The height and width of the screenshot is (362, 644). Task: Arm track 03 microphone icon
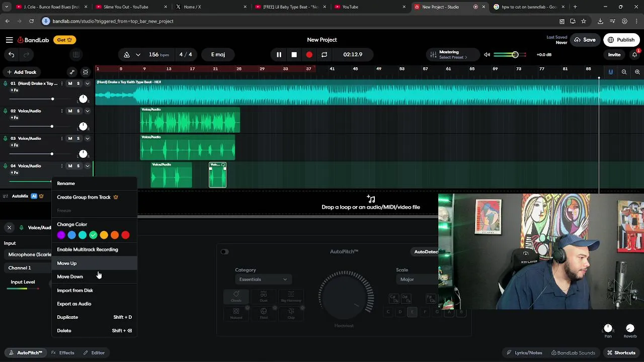tap(6, 138)
